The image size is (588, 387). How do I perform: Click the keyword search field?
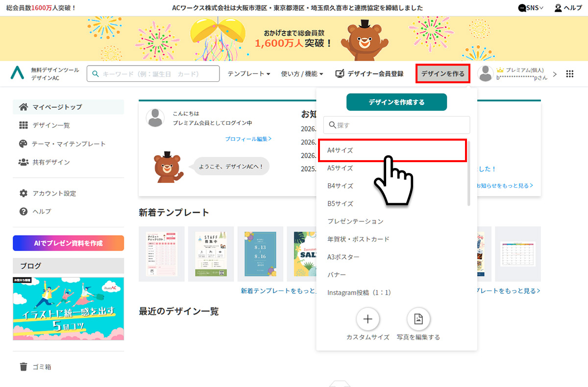pyautogui.click(x=153, y=74)
